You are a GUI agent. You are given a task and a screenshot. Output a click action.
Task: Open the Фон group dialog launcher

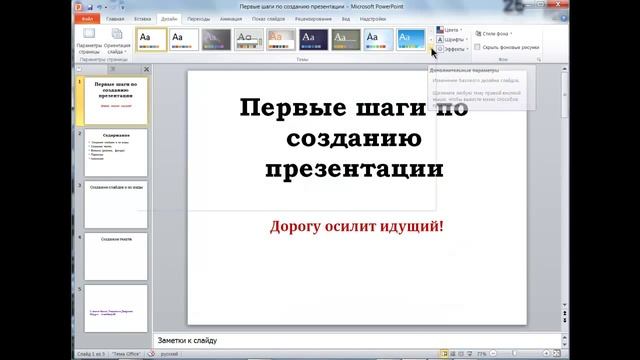pyautogui.click(x=539, y=60)
